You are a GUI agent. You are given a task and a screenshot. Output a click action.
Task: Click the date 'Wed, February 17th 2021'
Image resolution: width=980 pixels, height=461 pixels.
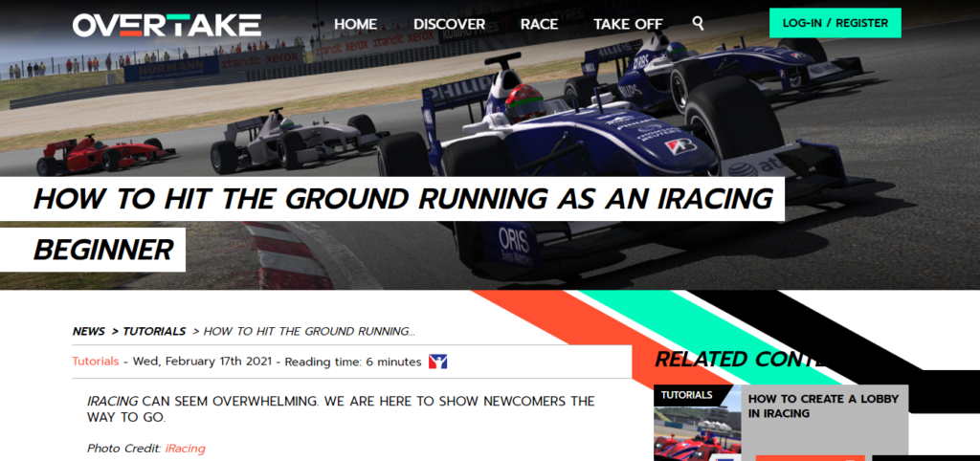point(202,362)
